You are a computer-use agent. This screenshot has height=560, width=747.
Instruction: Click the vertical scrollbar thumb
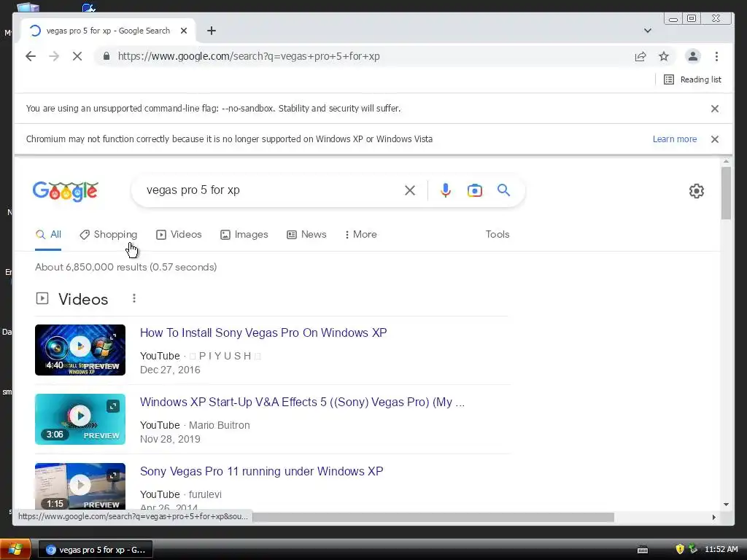726,192
